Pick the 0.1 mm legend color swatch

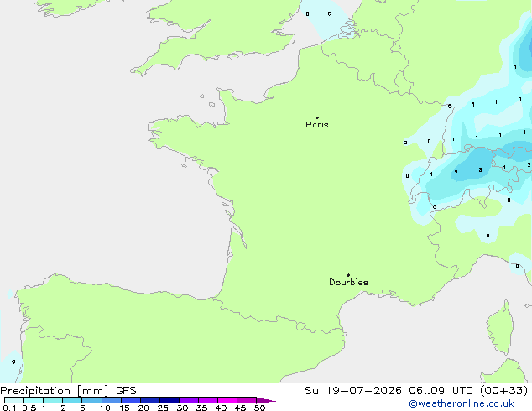(14, 400)
